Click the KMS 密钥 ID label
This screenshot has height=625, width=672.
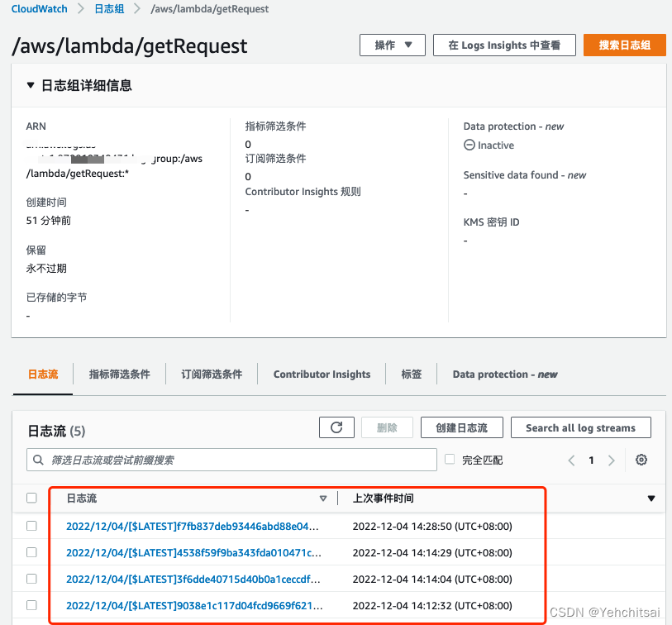(491, 222)
